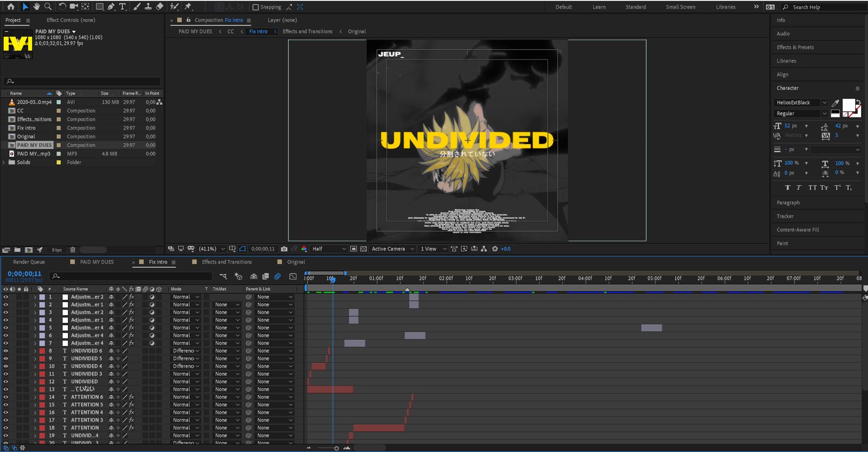Hide the UNDIVIDED 6 layer
Viewport: 868px width, 452px height.
tap(6, 351)
